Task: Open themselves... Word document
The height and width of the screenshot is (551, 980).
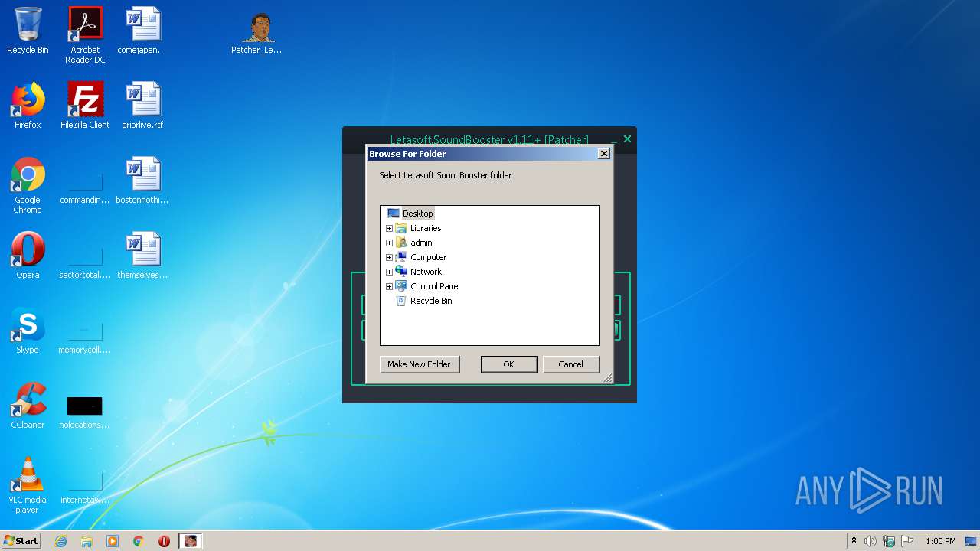Action: (x=142, y=256)
